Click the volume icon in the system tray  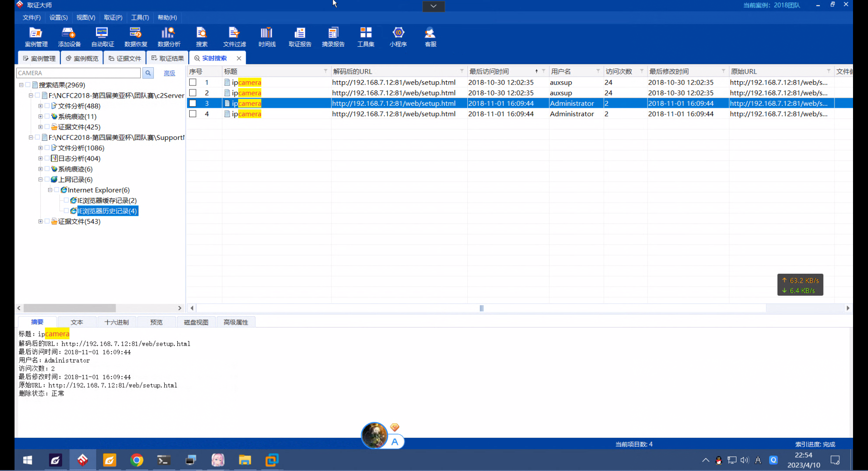point(745,460)
